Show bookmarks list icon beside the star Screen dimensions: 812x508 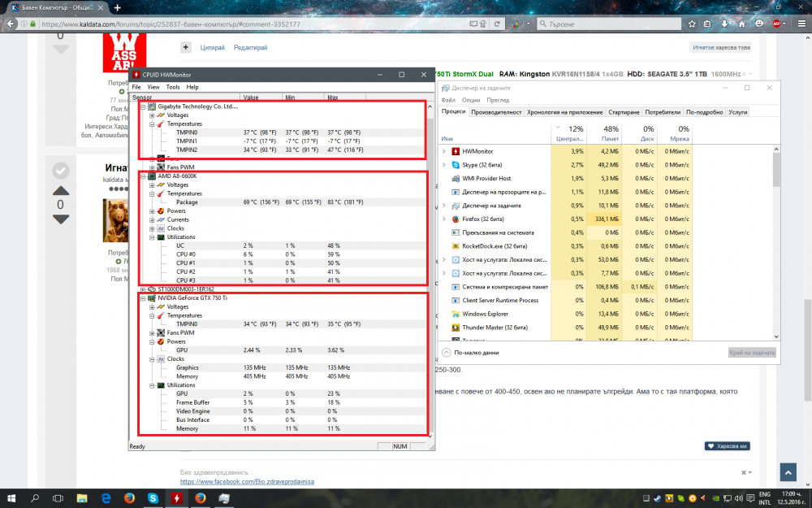[x=707, y=24]
